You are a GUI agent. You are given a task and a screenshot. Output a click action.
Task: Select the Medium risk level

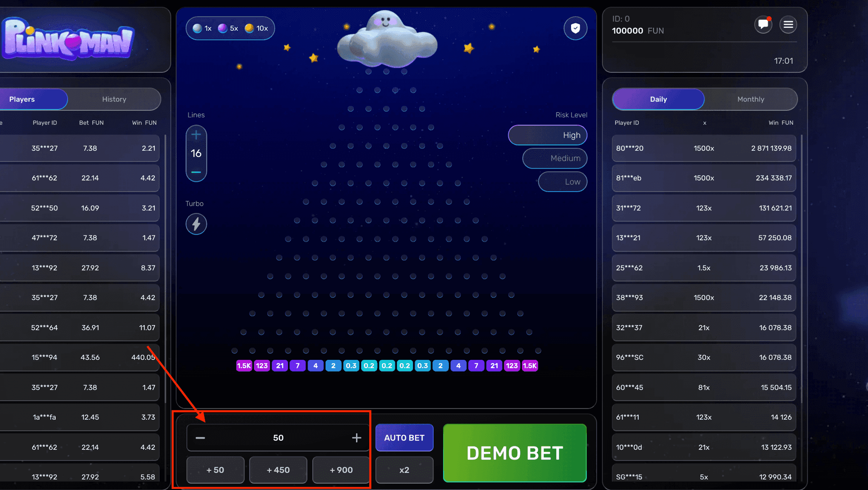[x=555, y=158]
